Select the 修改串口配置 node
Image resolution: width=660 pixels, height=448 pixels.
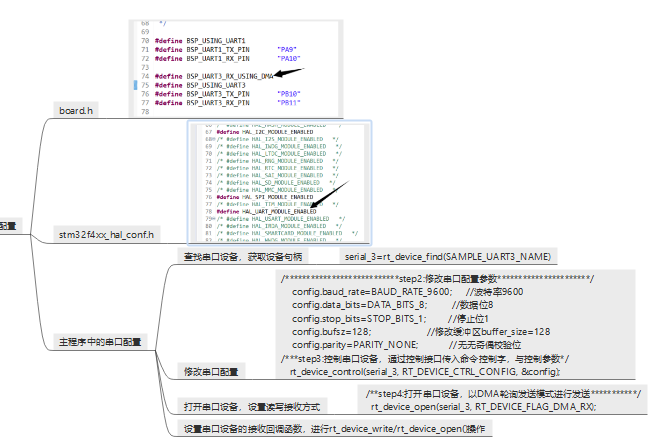[x=211, y=371]
